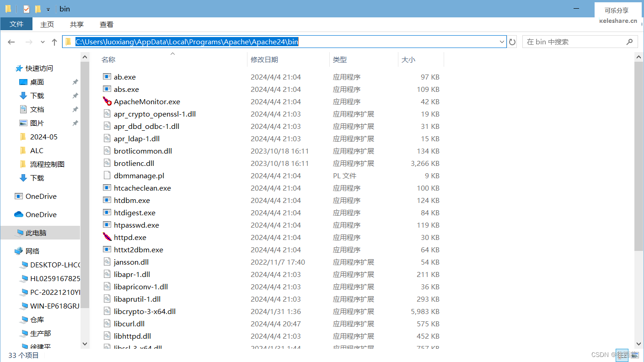Click the This PC computer icon
Image resolution: width=644 pixels, height=362 pixels.
(x=19, y=233)
